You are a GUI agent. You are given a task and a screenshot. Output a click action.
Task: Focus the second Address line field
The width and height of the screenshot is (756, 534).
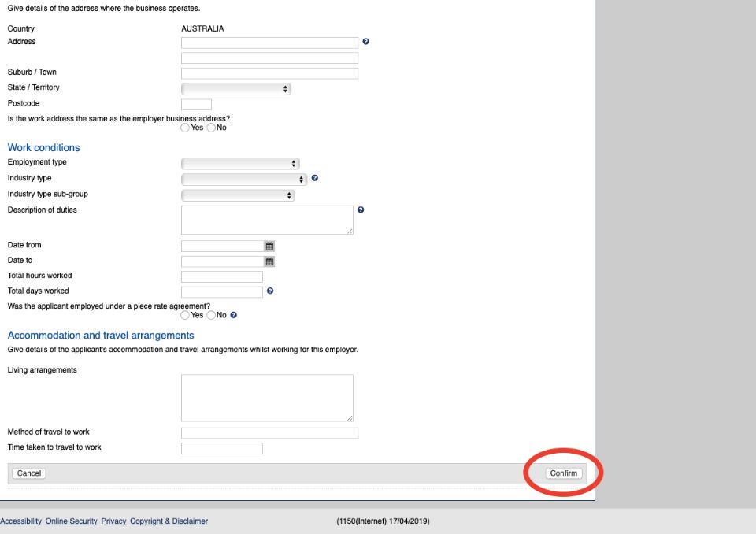click(x=269, y=58)
